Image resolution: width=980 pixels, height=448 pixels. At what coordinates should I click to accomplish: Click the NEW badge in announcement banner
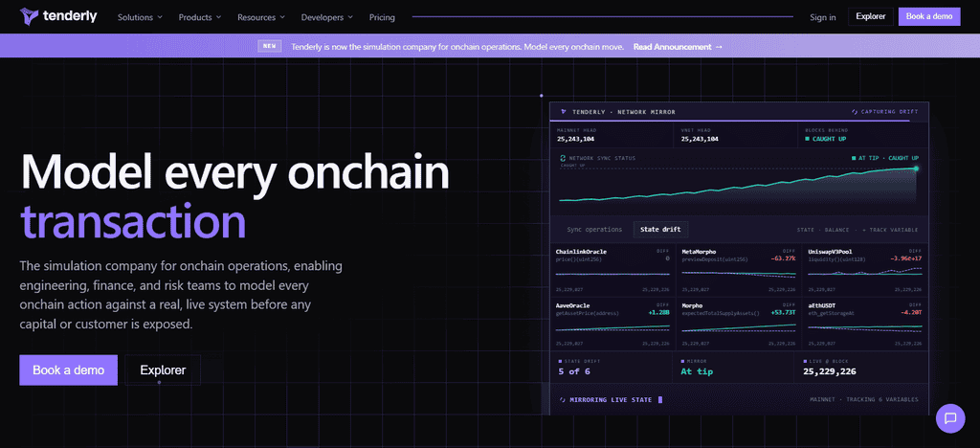click(269, 46)
